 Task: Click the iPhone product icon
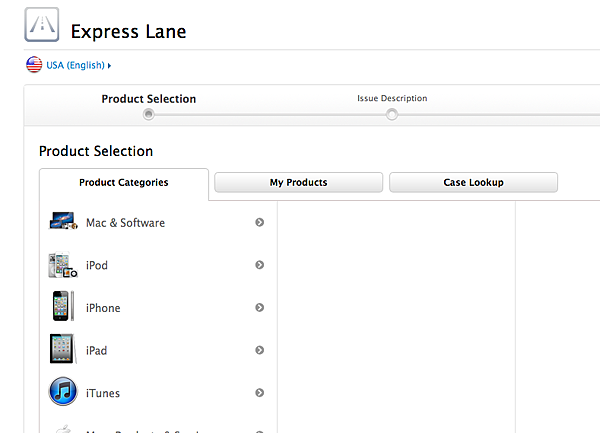(64, 306)
